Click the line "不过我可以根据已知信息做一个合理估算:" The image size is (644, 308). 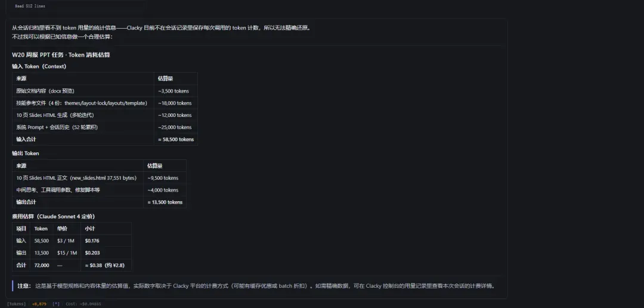tap(62, 36)
